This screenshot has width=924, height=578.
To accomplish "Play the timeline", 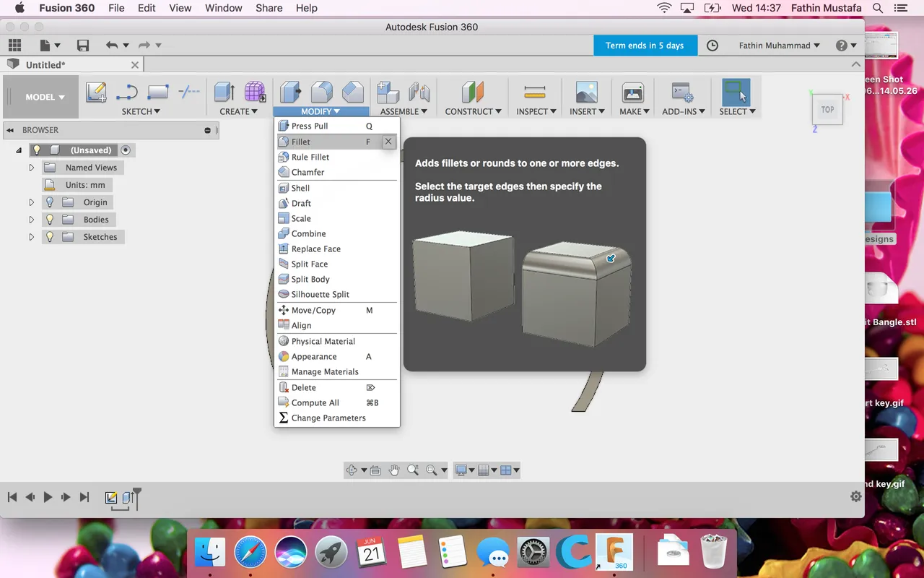I will [48, 497].
